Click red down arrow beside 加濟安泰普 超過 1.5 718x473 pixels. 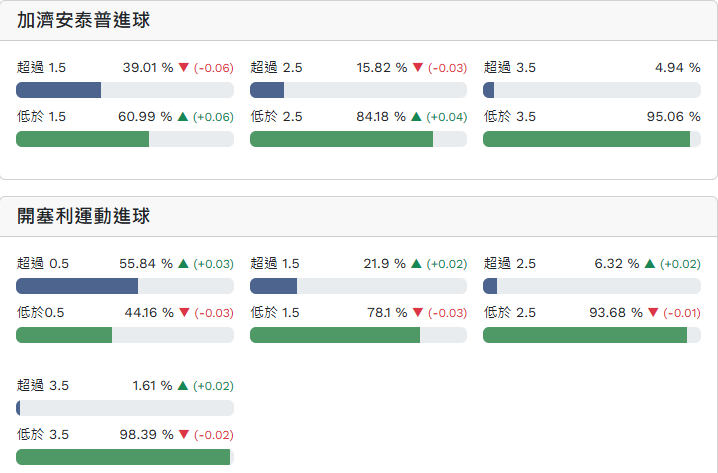[183, 68]
